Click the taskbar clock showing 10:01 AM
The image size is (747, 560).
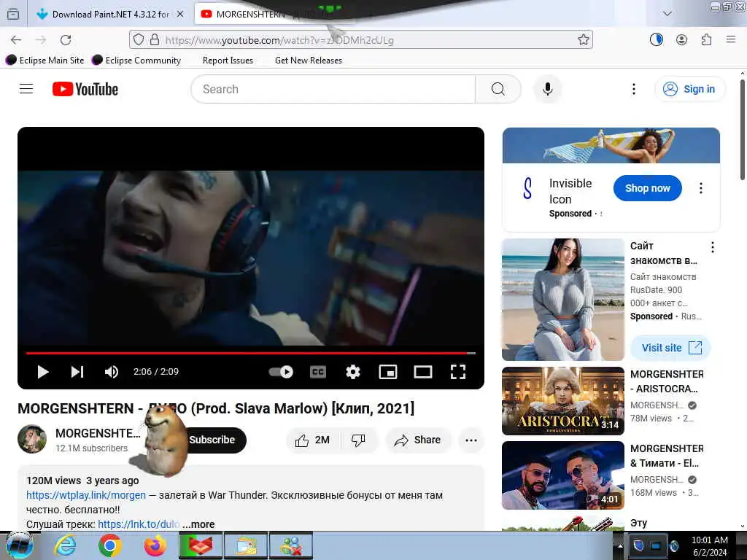(x=709, y=546)
